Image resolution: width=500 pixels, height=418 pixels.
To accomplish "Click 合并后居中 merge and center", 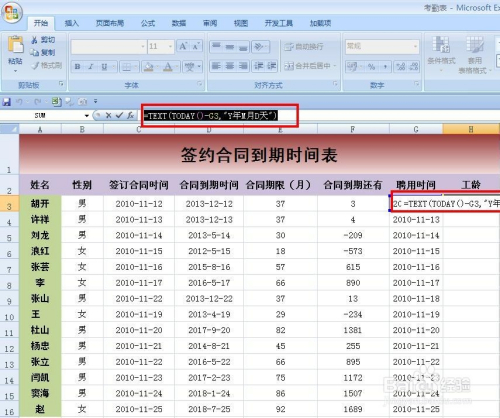I will 308,66.
